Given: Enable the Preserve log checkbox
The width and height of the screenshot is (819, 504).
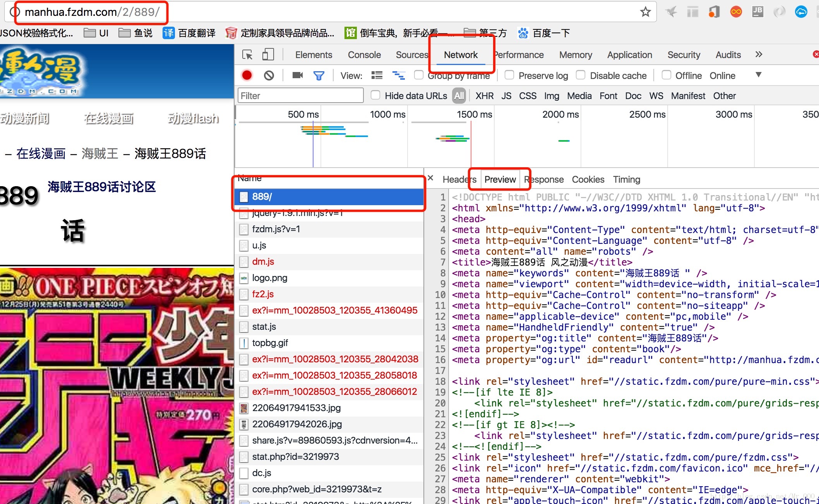Looking at the screenshot, I should coord(509,75).
